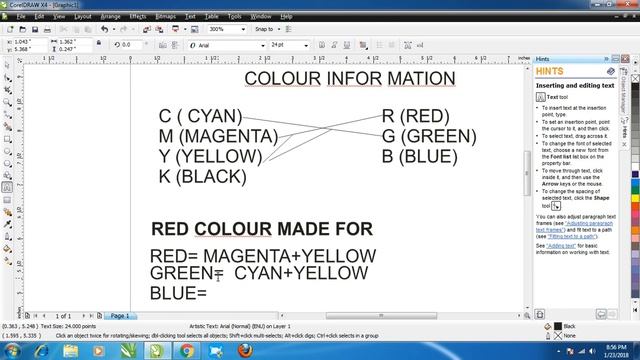Pick the green palette swatch
The height and width of the screenshot is (360, 640).
tap(636, 191)
